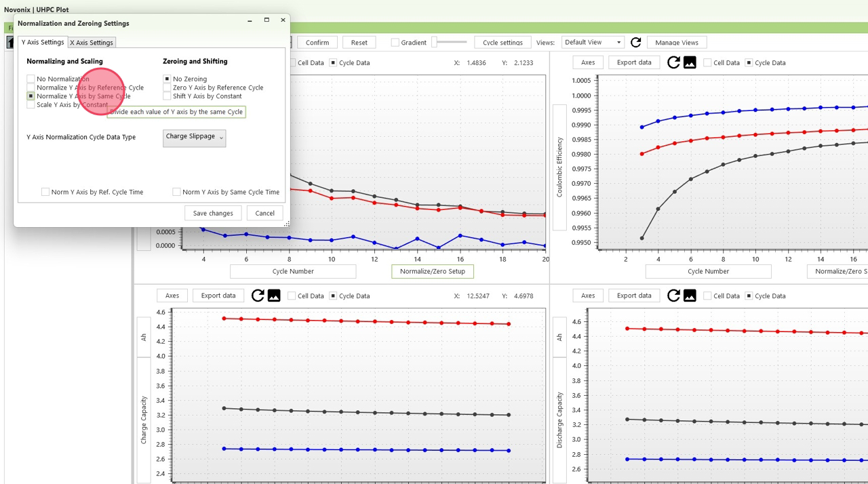The image size is (868, 484).
Task: Cancel the normalization dialog
Action: pos(264,213)
